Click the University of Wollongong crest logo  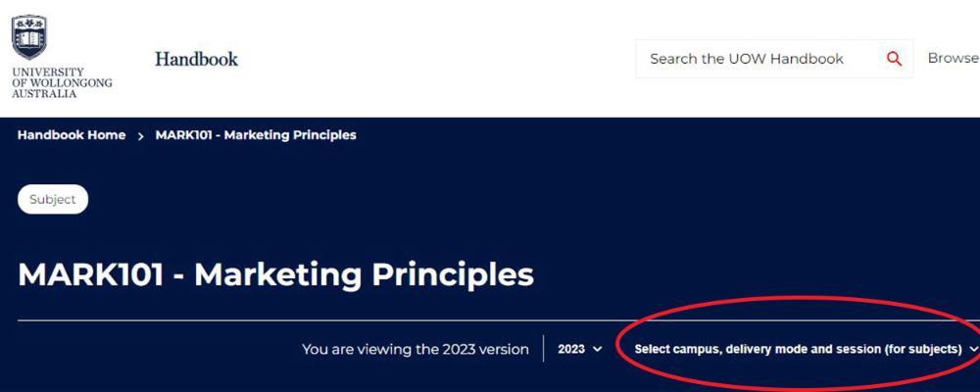[x=29, y=37]
